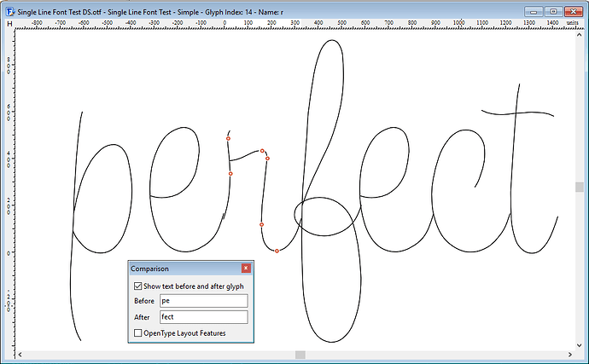This screenshot has height=364, width=589.
Task: Click the vertical scrollbar up arrow
Action: 580,34
